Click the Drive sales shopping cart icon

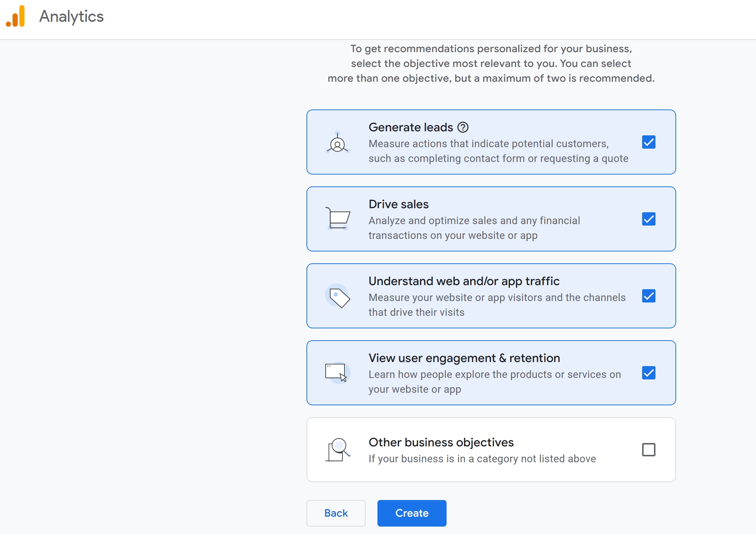coord(338,219)
